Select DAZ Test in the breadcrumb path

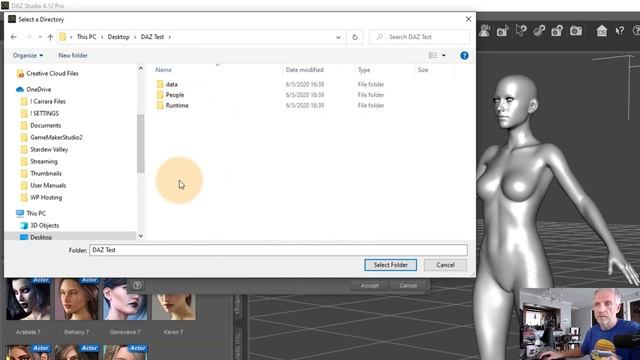pyautogui.click(x=152, y=37)
